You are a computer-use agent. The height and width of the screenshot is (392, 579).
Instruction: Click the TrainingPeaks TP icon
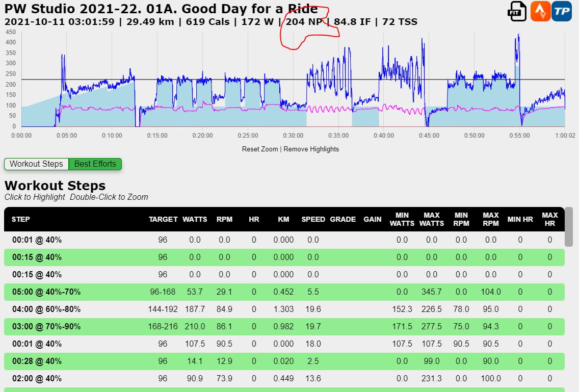click(x=562, y=11)
